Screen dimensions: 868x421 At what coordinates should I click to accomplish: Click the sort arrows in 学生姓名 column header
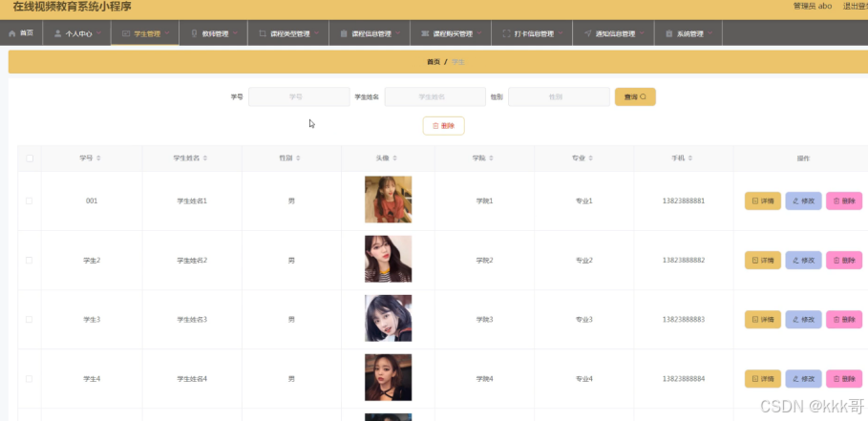point(204,158)
